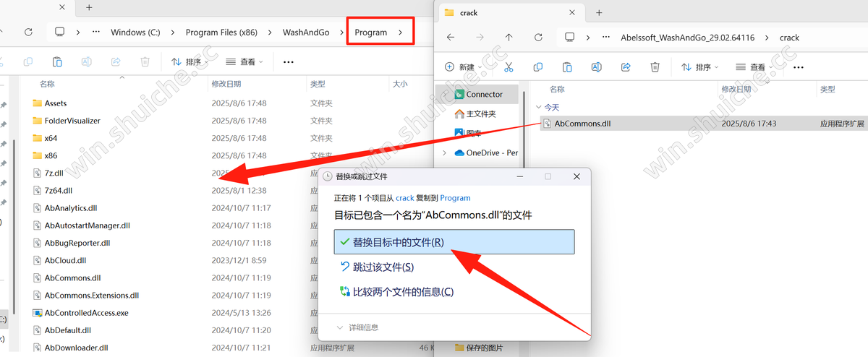Add new tab in Program window
868x357 pixels.
(x=89, y=7)
